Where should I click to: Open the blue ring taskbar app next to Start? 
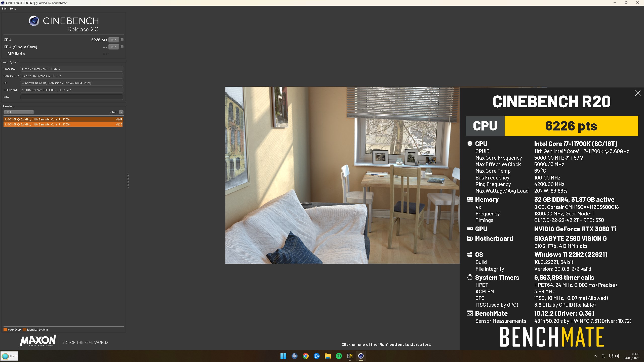click(294, 356)
